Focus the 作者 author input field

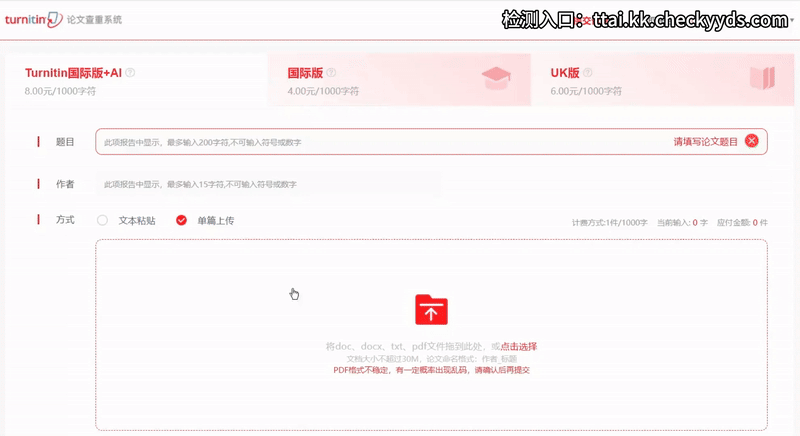268,185
